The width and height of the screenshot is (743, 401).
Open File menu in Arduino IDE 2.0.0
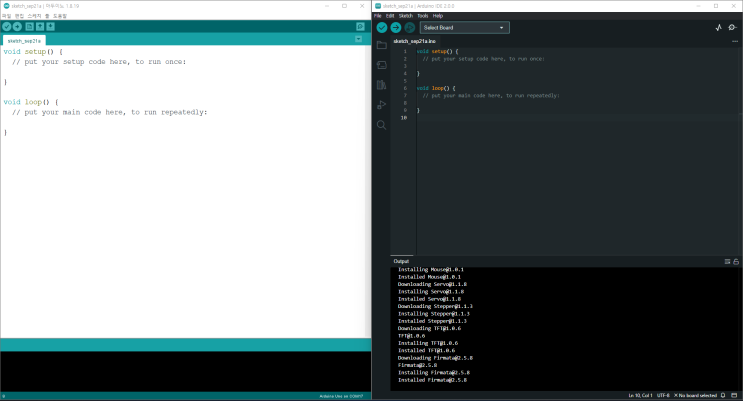click(x=378, y=16)
